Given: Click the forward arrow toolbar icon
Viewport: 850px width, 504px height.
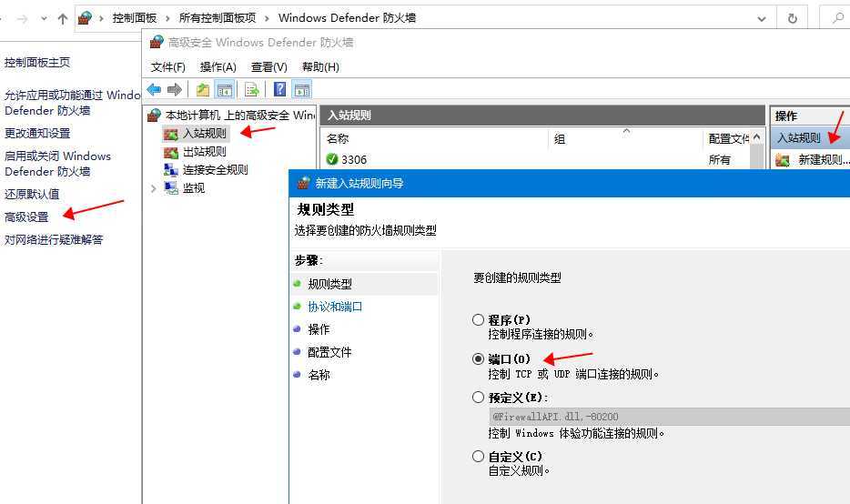Looking at the screenshot, I should [x=175, y=89].
